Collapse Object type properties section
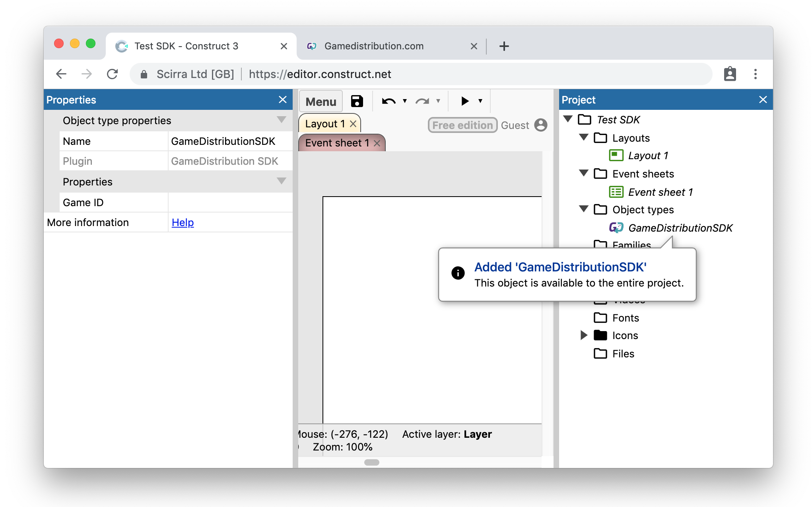This screenshot has height=507, width=812. (281, 120)
